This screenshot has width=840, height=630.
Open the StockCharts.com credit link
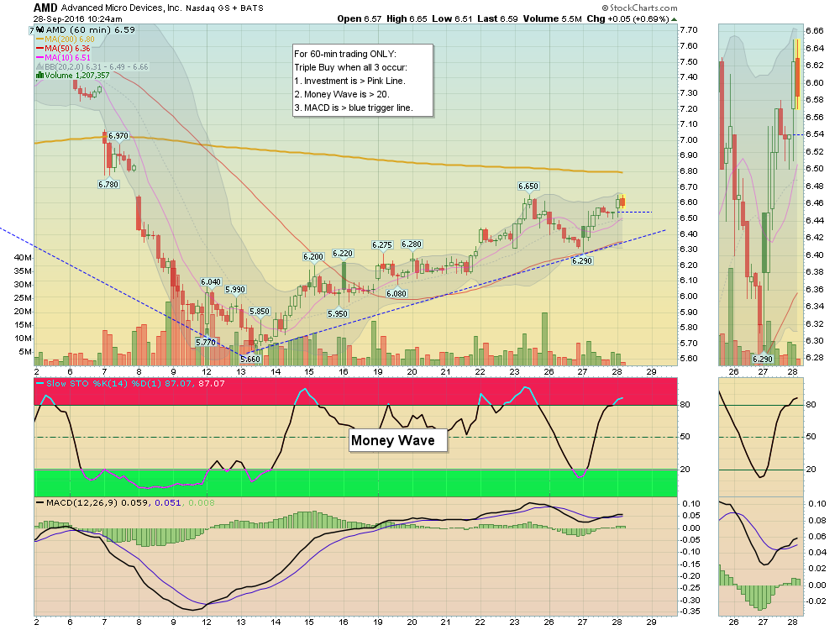[639, 8]
